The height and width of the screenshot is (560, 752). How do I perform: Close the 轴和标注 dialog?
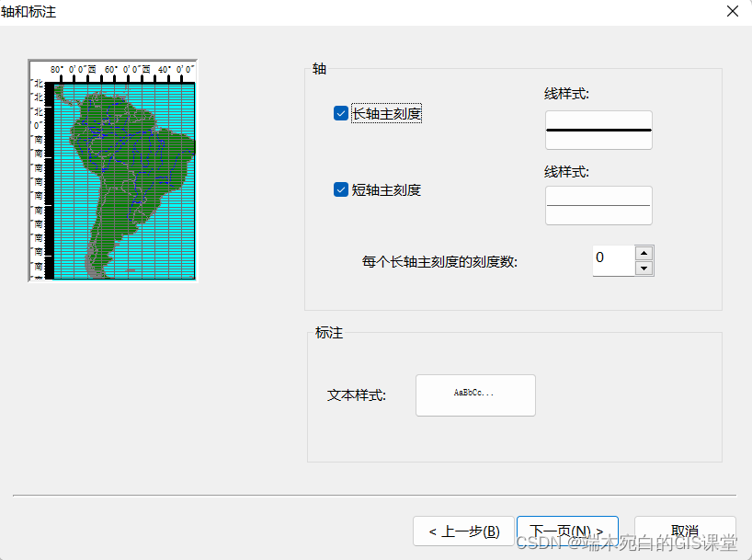(x=733, y=11)
